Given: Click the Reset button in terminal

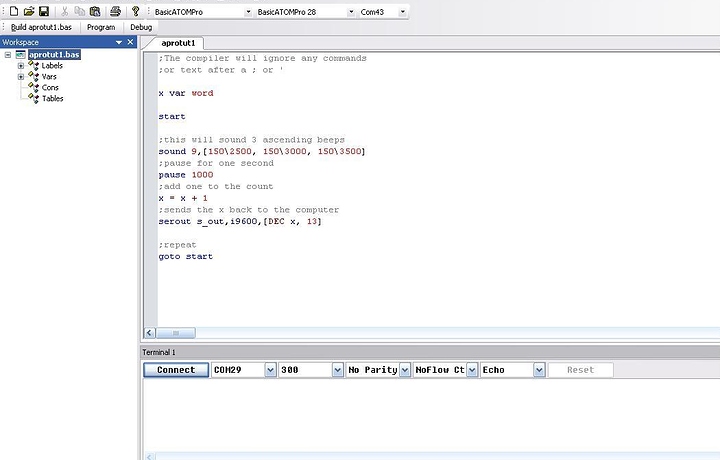Looking at the screenshot, I should click(580, 370).
